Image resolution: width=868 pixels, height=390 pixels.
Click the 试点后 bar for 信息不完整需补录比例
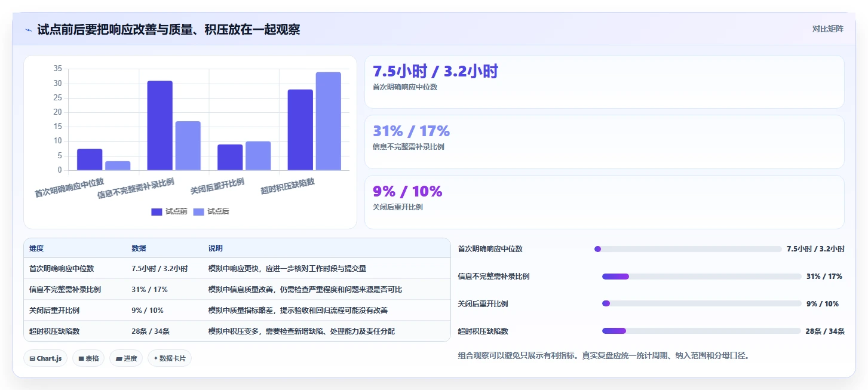(188, 146)
